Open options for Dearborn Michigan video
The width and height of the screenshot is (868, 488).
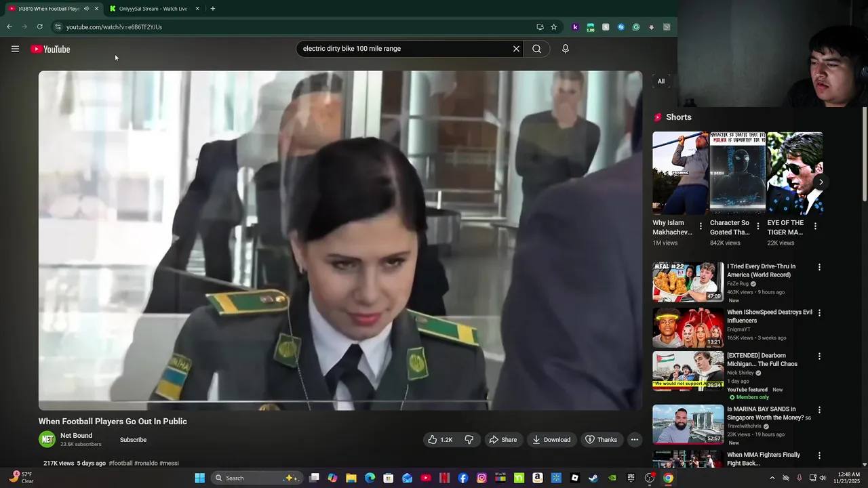click(819, 356)
